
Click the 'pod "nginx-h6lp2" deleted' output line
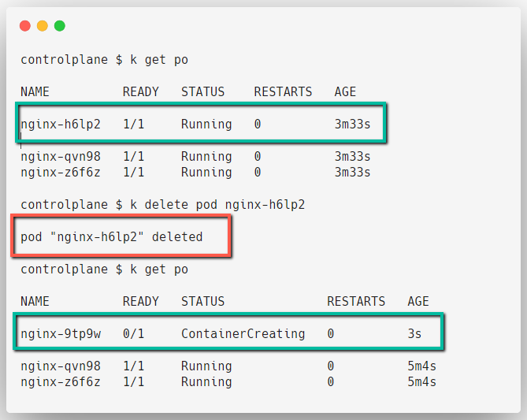112,236
